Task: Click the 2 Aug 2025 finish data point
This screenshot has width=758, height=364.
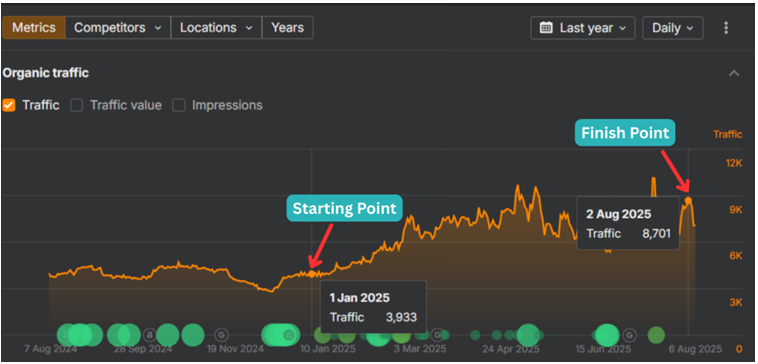Action: click(688, 200)
